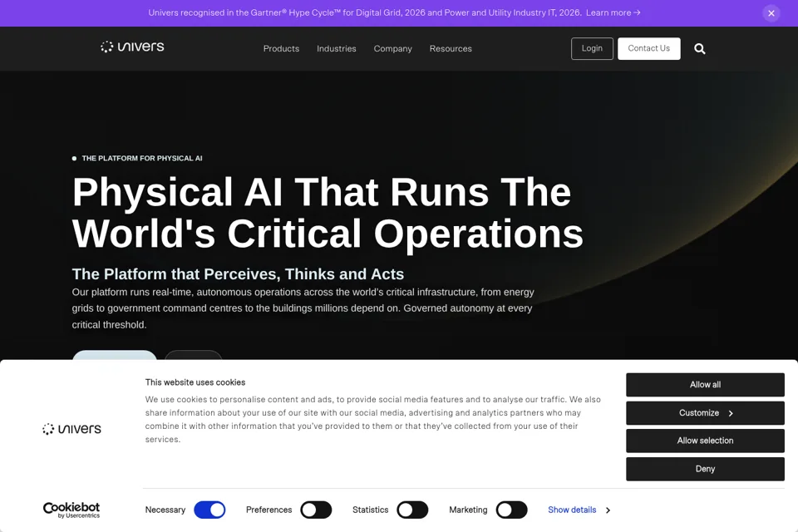Enable the Preferences cookies switch
This screenshot has width=798, height=532.
point(316,510)
